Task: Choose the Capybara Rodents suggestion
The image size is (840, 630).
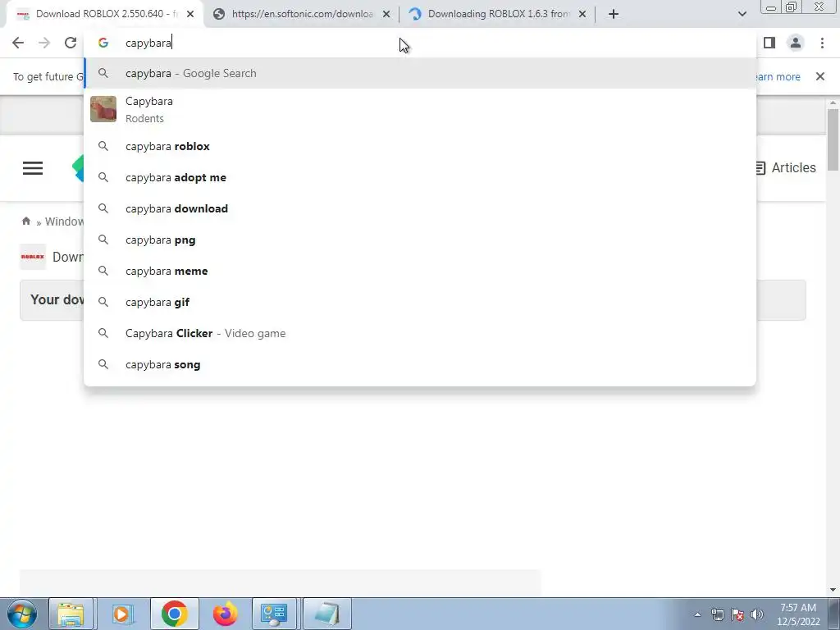Action: [420, 109]
